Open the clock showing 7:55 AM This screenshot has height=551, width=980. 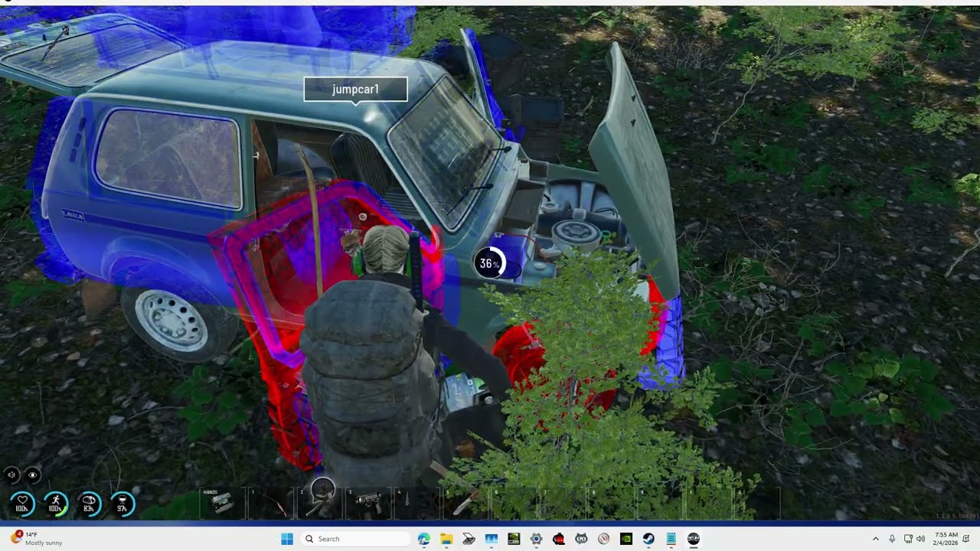945,539
